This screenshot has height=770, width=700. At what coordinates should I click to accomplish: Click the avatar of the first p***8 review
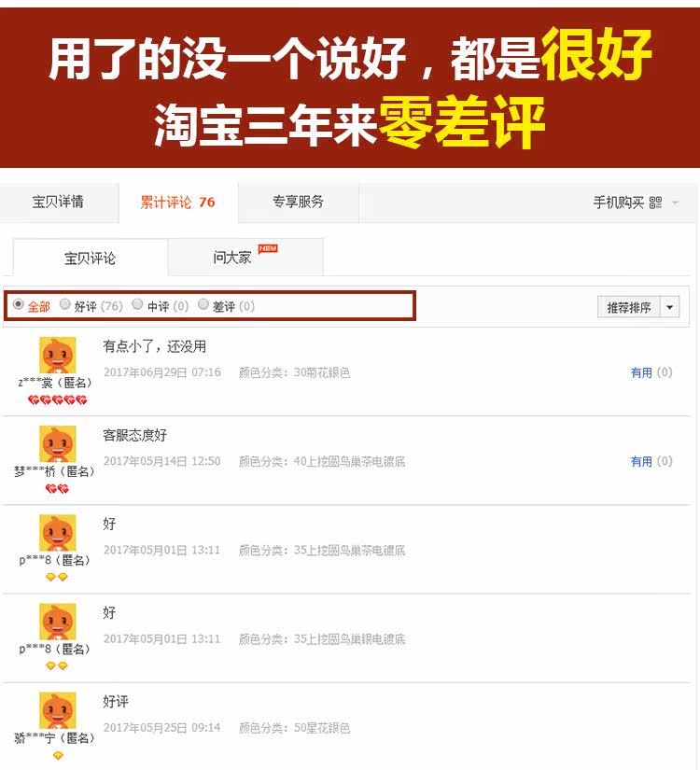58,533
